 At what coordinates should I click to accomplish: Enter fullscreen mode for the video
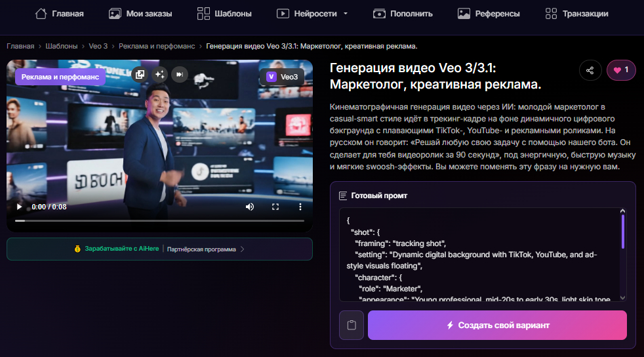275,207
